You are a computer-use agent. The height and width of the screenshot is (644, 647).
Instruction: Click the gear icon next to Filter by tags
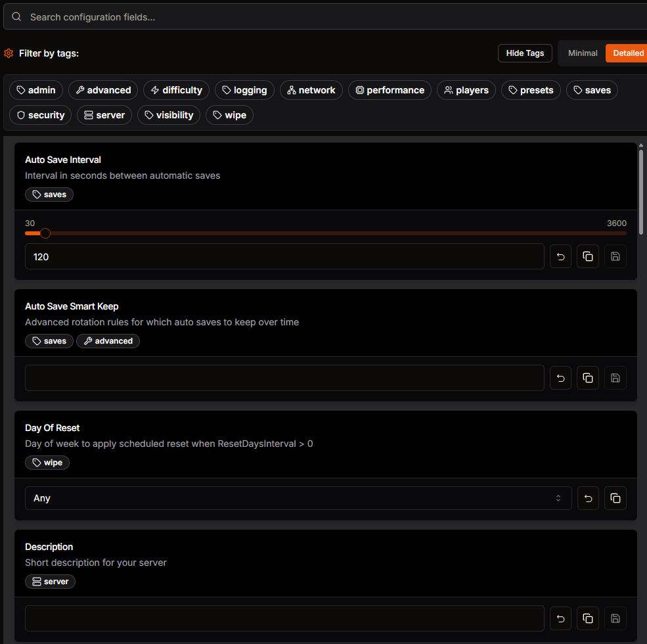point(8,53)
